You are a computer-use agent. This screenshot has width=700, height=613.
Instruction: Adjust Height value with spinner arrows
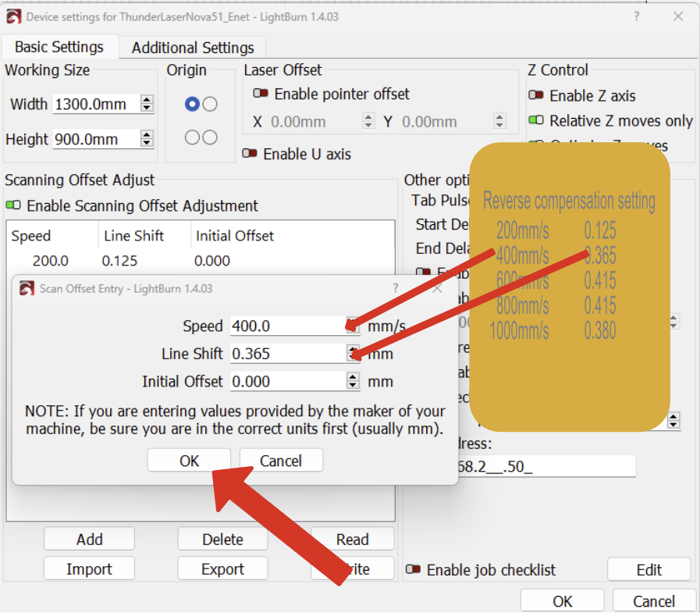[147, 138]
